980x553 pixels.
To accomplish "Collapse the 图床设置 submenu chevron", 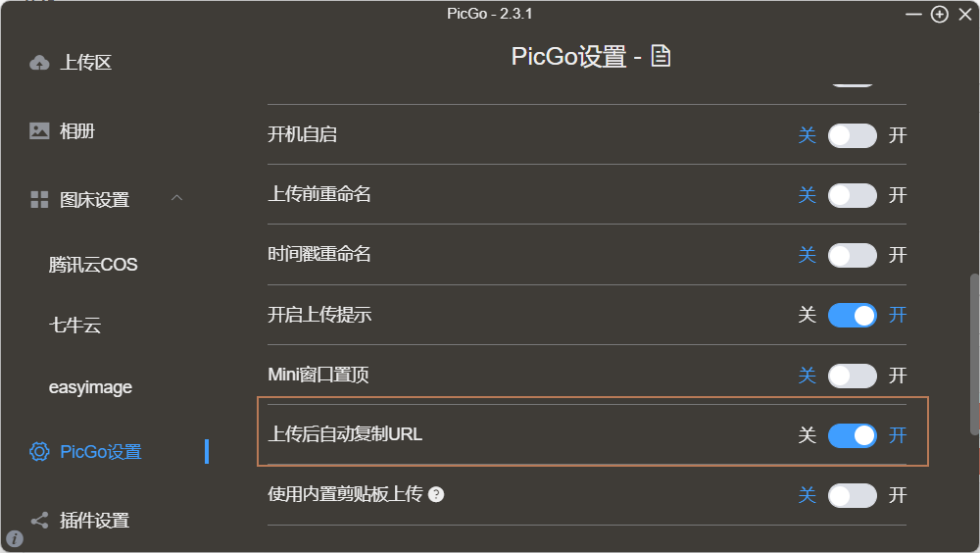I will 176,198.
